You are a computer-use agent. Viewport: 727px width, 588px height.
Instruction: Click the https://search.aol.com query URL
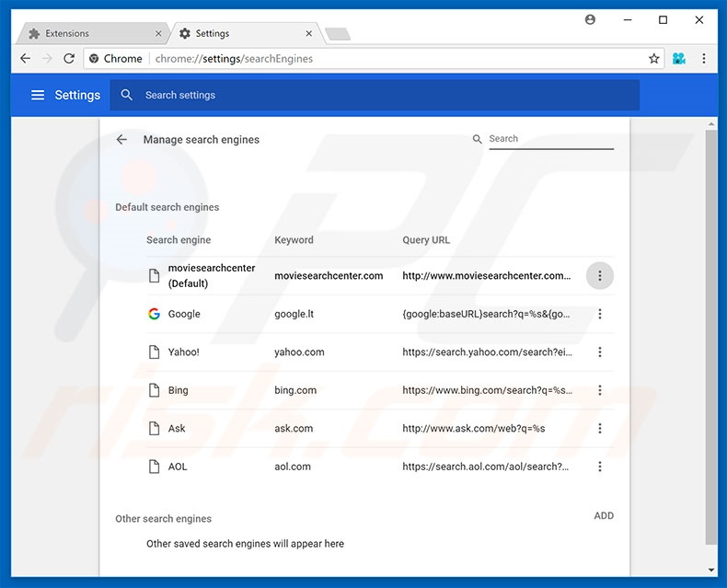pyautogui.click(x=485, y=467)
